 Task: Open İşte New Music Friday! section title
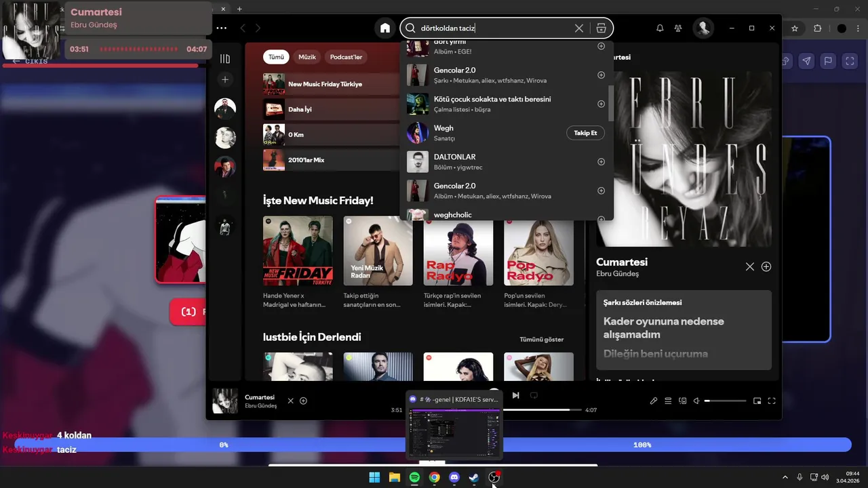coord(318,201)
